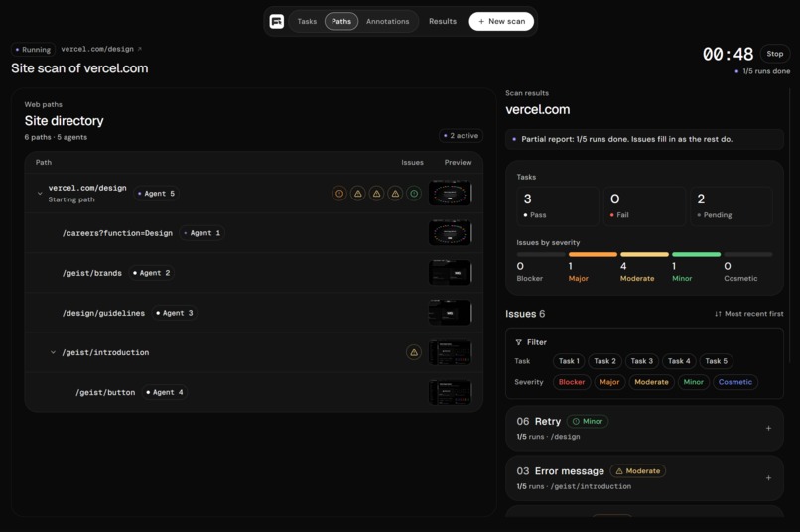This screenshot has width=800, height=532.
Task: Click the warning issue icon on /geist/introduction row
Action: click(414, 352)
